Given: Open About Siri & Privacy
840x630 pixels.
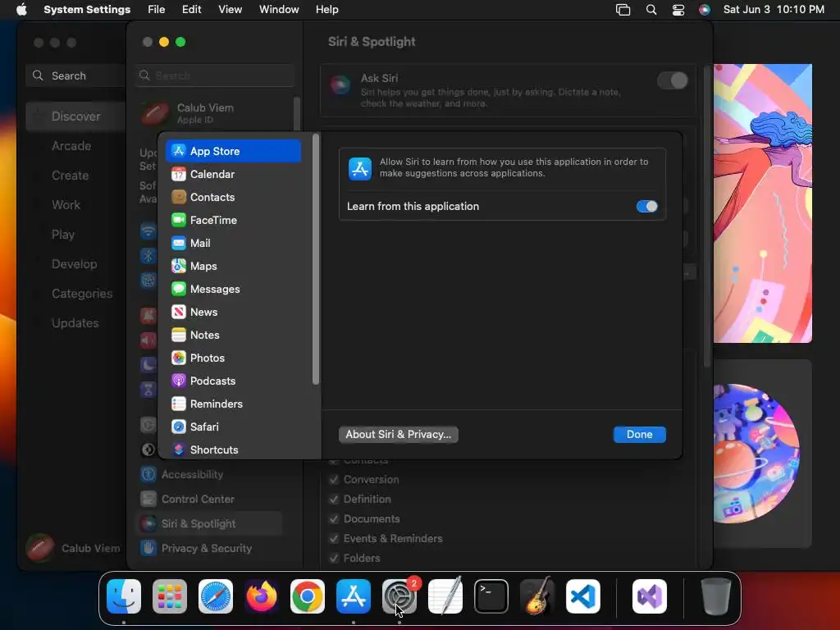Looking at the screenshot, I should (398, 435).
